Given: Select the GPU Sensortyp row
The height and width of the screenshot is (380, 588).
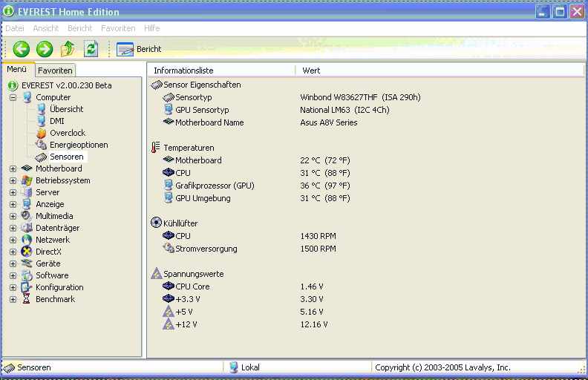Looking at the screenshot, I should 276,110.
